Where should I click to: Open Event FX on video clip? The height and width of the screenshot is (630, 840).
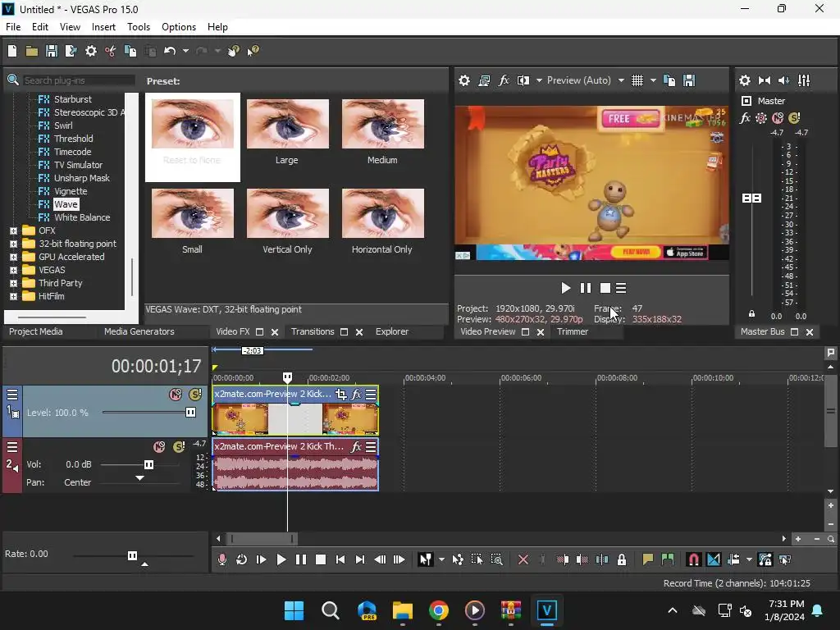coord(356,395)
